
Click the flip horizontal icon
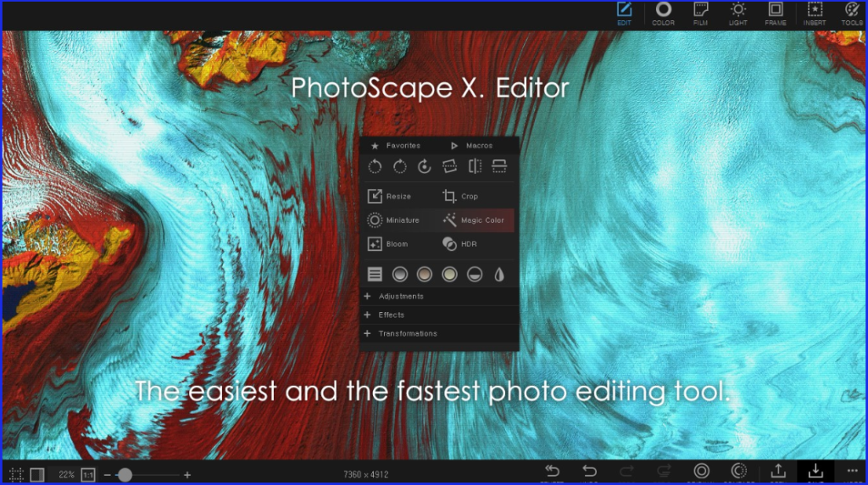(475, 167)
